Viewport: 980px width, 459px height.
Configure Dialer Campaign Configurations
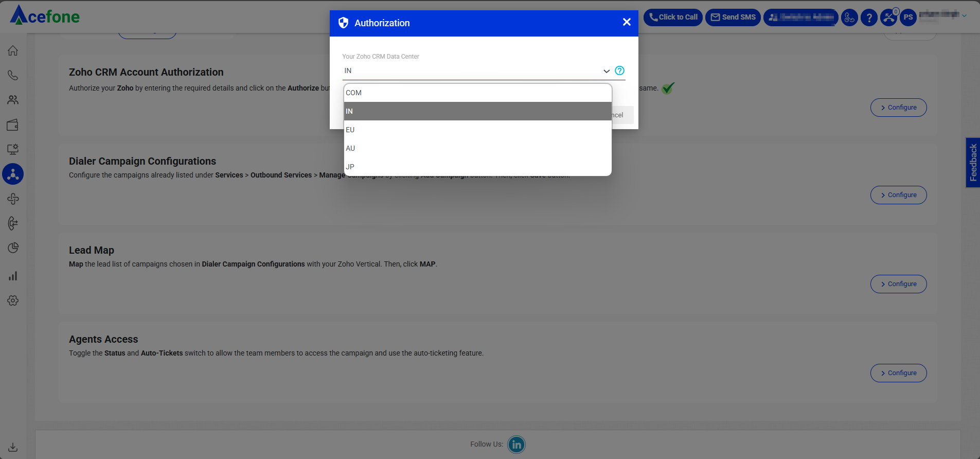point(898,195)
